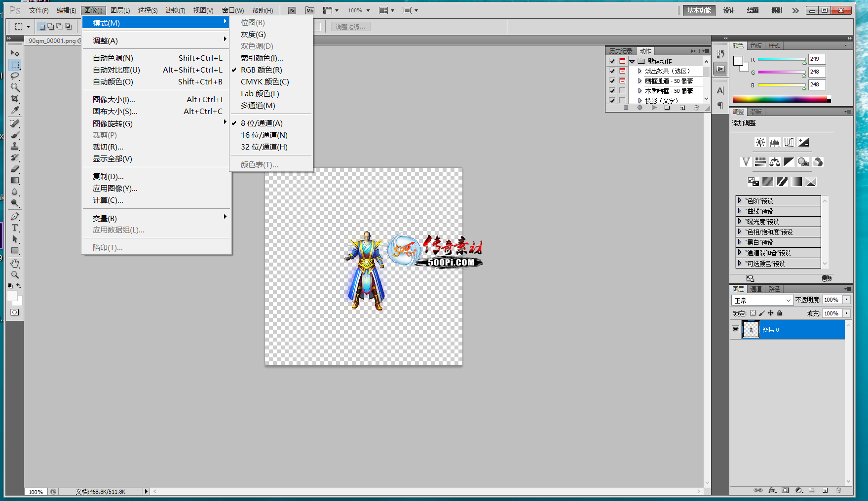
Task: Hide 图层 0 with the eye icon
Action: [x=735, y=329]
